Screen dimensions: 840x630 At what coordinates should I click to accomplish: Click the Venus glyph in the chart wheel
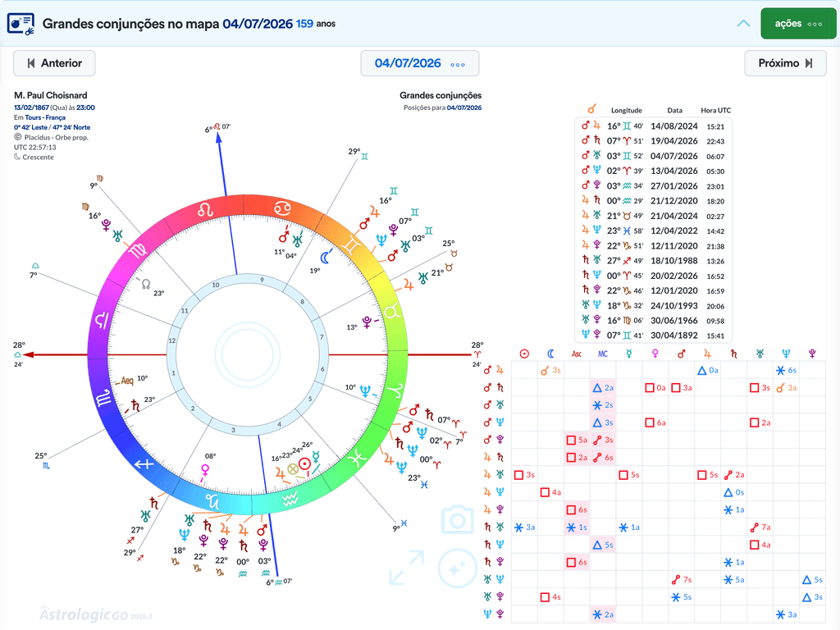click(x=204, y=470)
